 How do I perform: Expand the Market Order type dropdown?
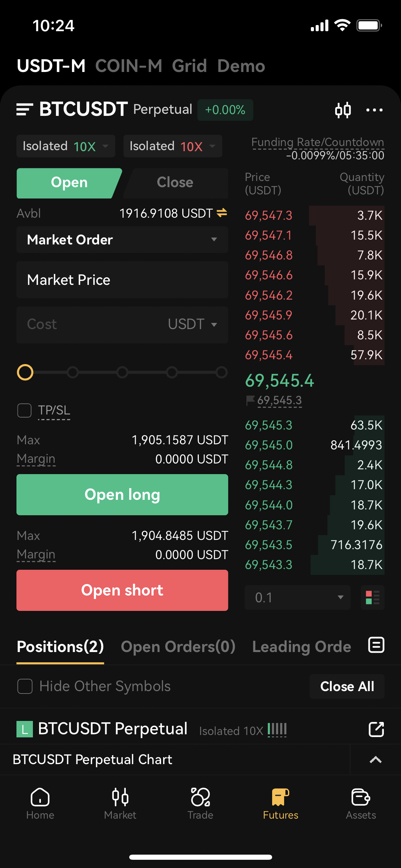coord(122,240)
